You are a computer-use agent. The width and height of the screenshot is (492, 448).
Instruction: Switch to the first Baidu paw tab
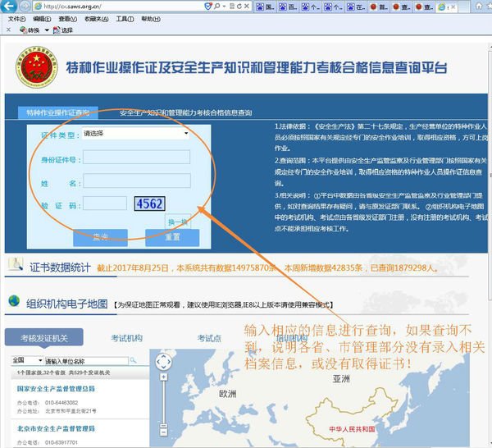point(265,7)
